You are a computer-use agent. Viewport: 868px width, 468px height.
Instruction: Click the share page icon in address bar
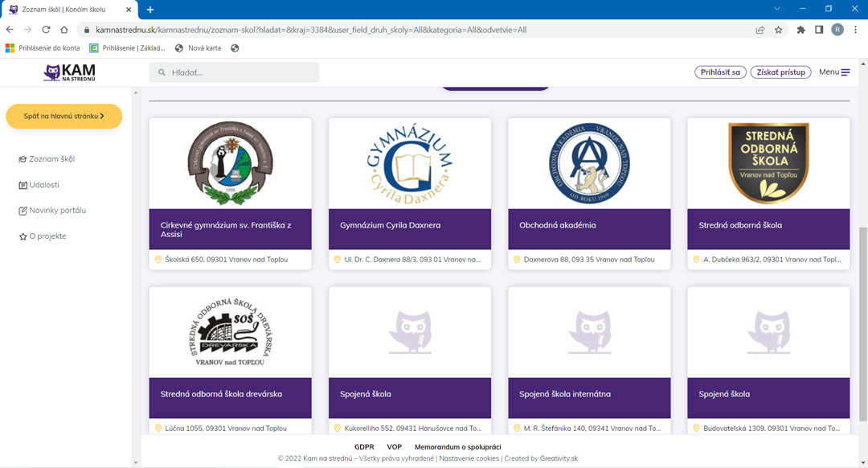click(759, 30)
